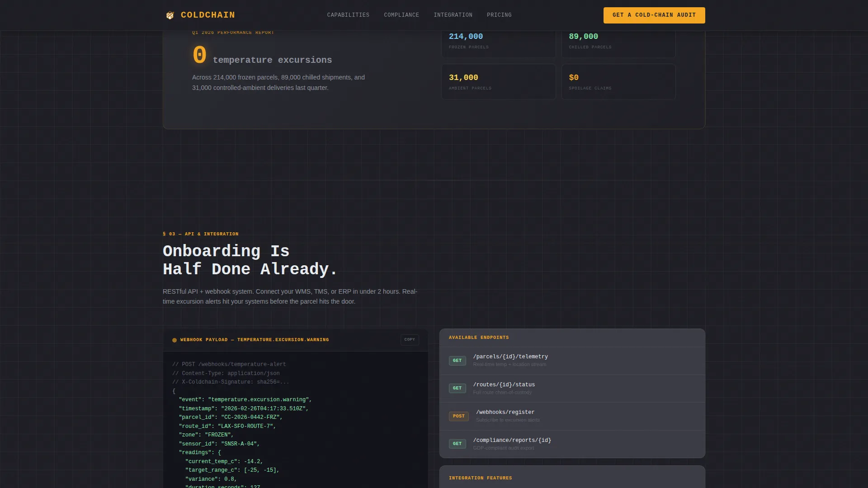Screen dimensions: 868x488
Task: Open the Compliance nav item
Action: coord(401,15)
